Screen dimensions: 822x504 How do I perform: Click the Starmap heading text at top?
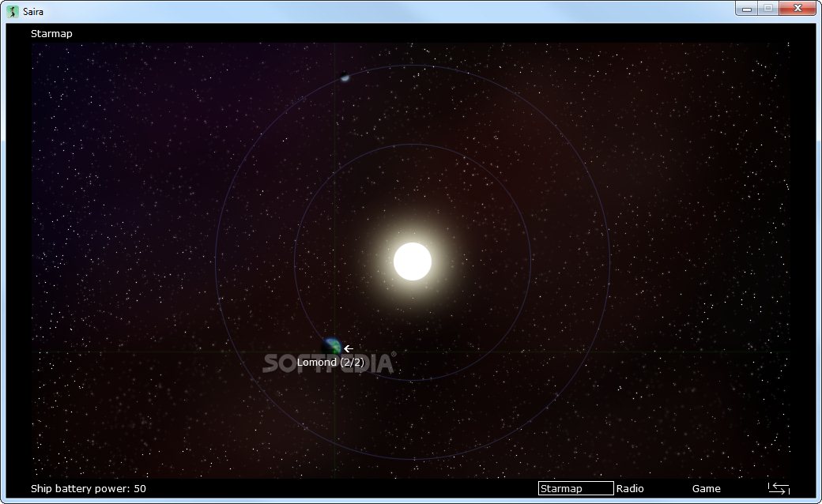51,33
